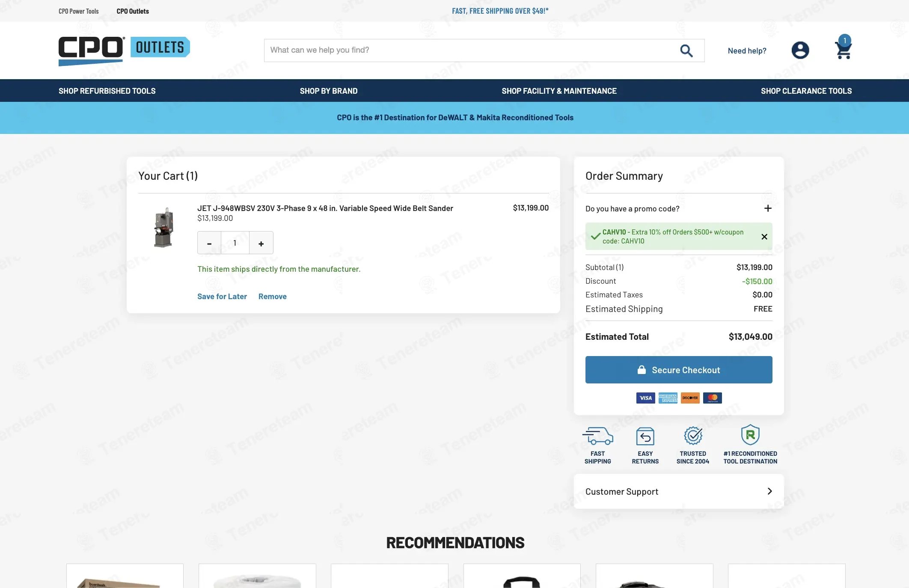Open the shopping cart icon
The height and width of the screenshot is (588, 909).
(x=844, y=48)
